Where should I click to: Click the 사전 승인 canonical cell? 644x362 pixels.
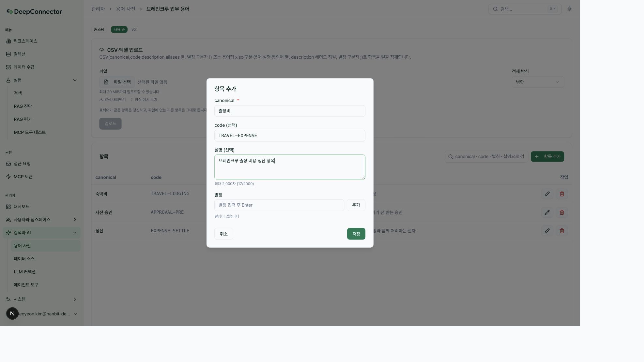(x=104, y=212)
